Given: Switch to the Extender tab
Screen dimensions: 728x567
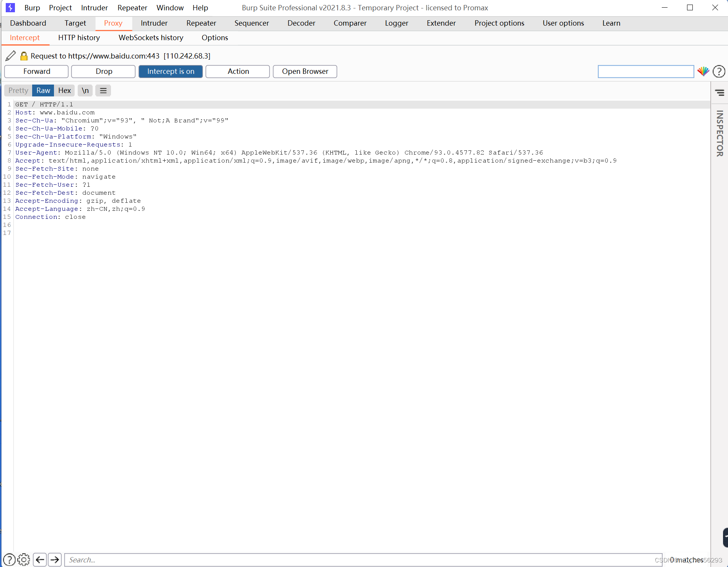Looking at the screenshot, I should point(441,23).
